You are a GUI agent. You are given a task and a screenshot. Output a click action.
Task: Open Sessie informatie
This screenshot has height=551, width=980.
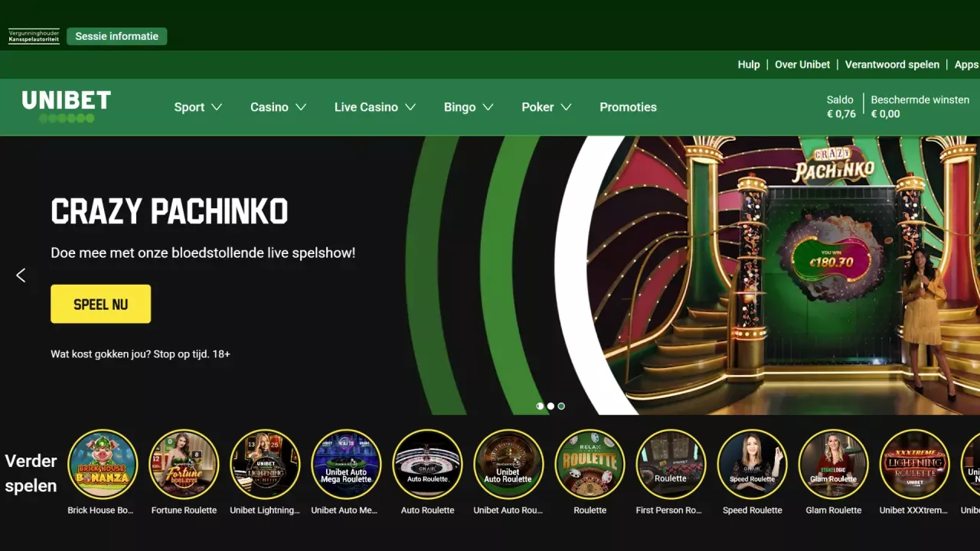pyautogui.click(x=116, y=36)
